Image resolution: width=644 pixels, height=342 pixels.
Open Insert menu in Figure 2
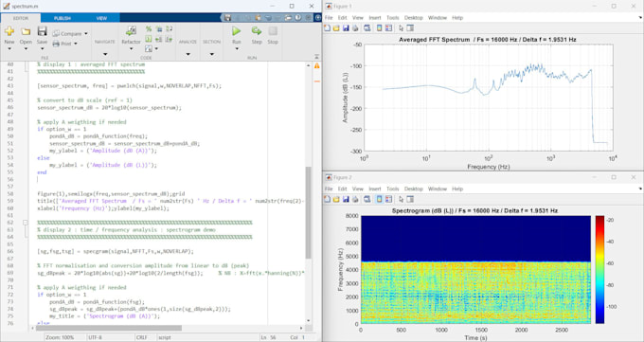(x=375, y=189)
